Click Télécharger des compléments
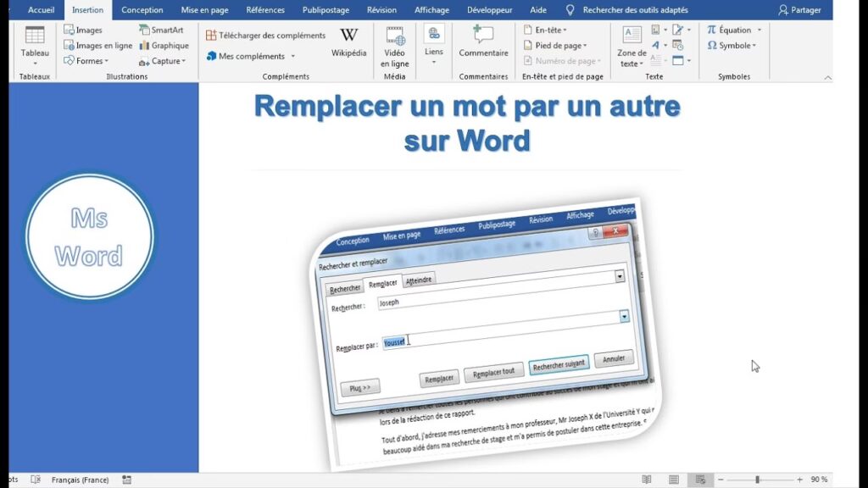The width and height of the screenshot is (868, 488). (265, 36)
